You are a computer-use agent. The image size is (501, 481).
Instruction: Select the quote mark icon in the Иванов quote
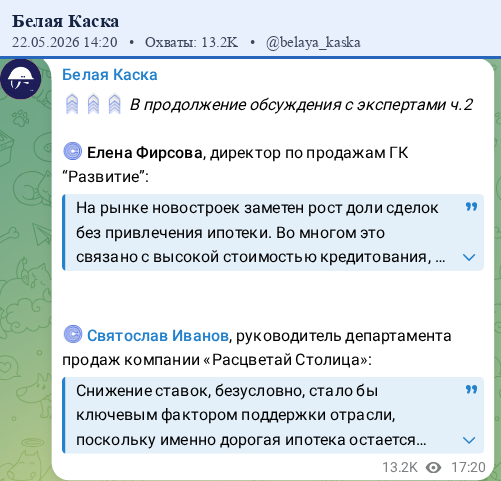471,389
